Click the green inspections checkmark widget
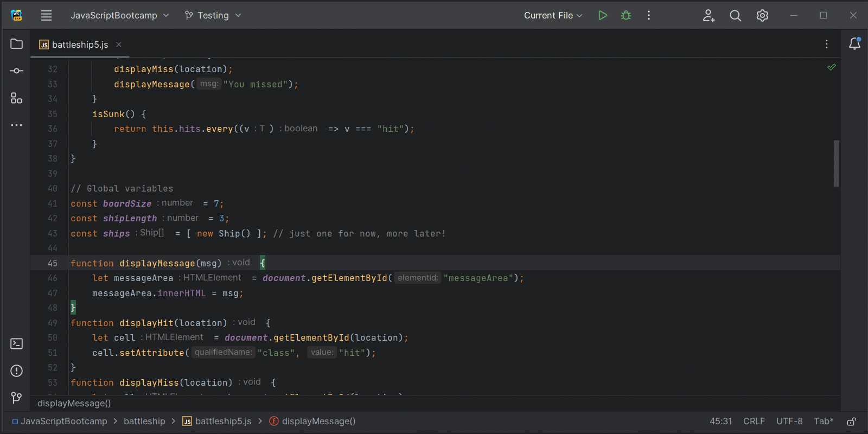Screen dimensions: 868x434 pyautogui.click(x=831, y=67)
